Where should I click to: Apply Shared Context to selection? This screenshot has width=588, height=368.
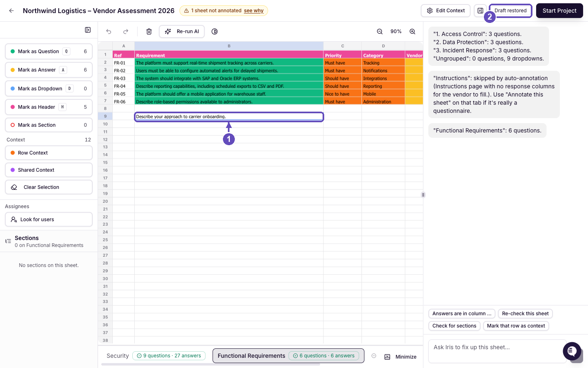(49, 170)
